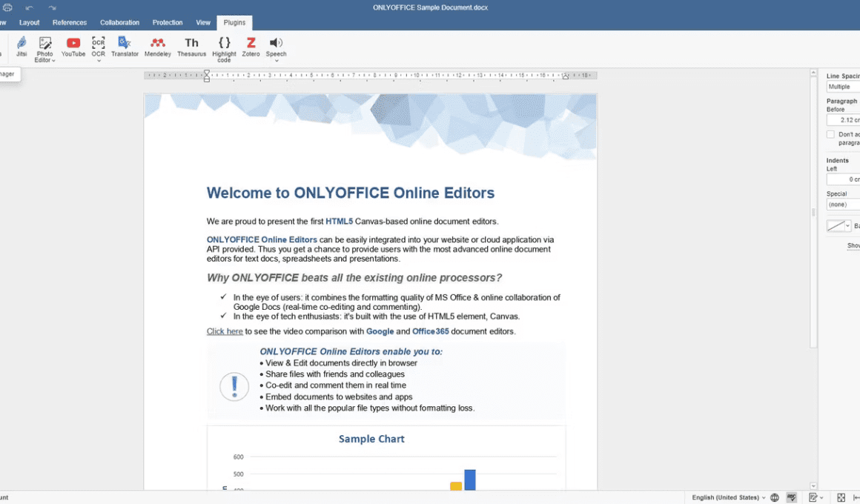Image resolution: width=860 pixels, height=504 pixels.
Task: Click the Left indent field showing 0 cm
Action: (843, 179)
